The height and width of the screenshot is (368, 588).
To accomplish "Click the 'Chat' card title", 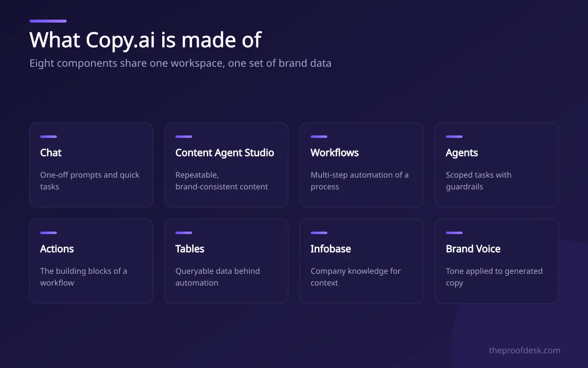I will click(51, 153).
